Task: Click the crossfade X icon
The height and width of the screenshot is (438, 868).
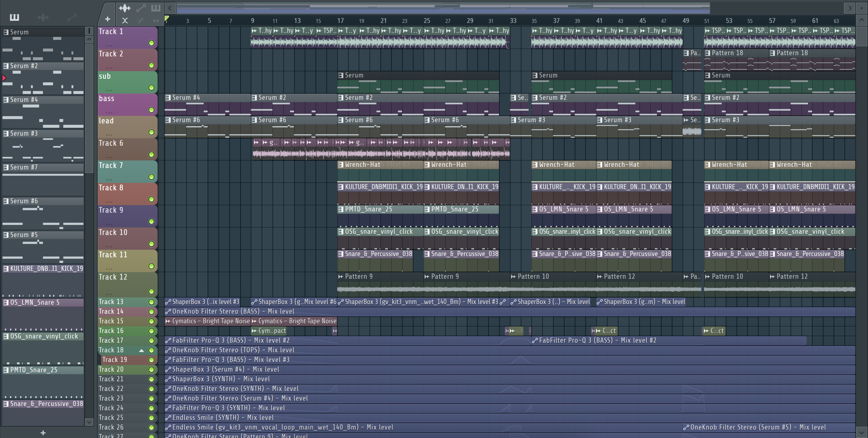Action: tap(125, 21)
